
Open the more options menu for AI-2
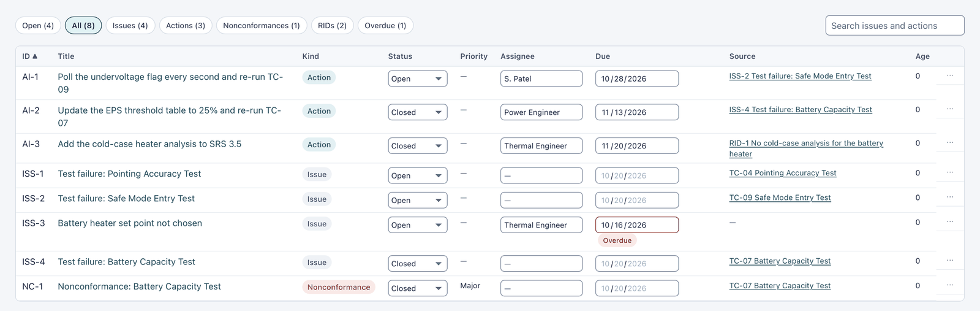[x=950, y=109]
